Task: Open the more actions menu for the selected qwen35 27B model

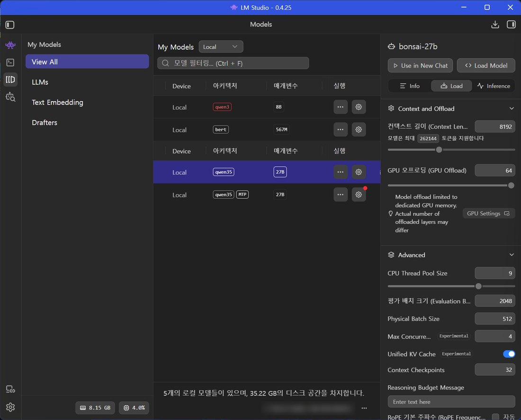Action: click(340, 172)
